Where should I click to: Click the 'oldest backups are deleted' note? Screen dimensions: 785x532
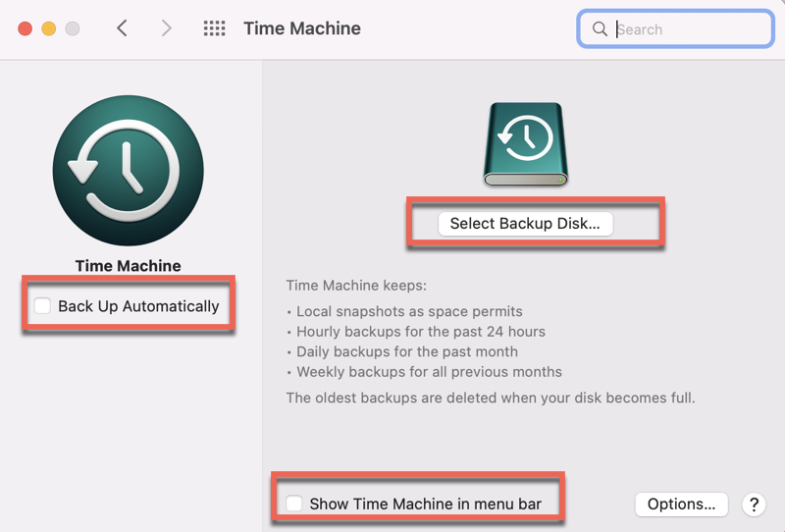pos(490,398)
